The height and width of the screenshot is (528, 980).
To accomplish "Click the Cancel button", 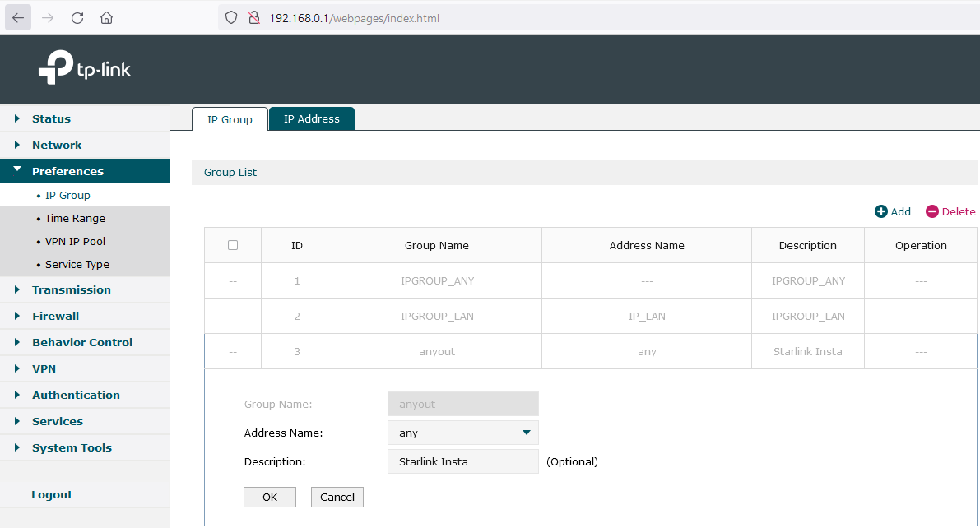I will [x=337, y=497].
